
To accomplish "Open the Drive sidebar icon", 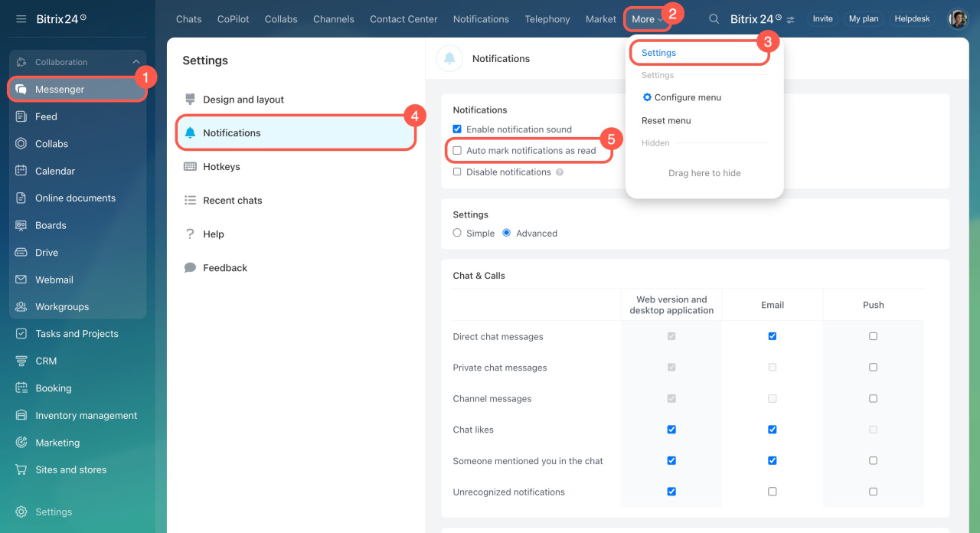I will coord(21,253).
